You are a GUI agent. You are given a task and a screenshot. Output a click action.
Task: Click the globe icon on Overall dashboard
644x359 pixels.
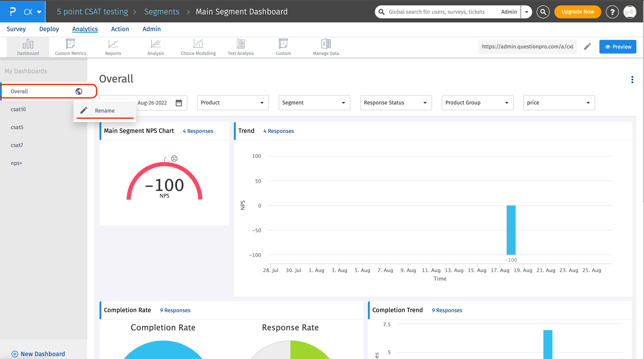pyautogui.click(x=79, y=91)
